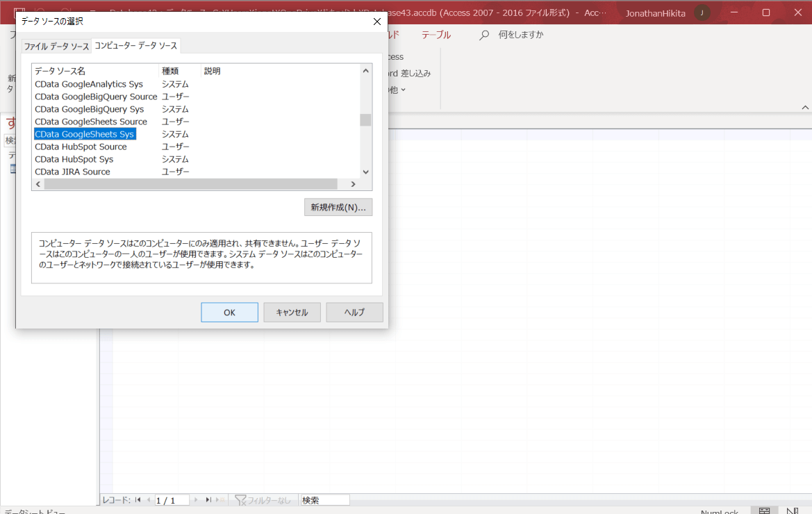Go to first record navigation button
This screenshot has height=514, width=812.
[138, 500]
